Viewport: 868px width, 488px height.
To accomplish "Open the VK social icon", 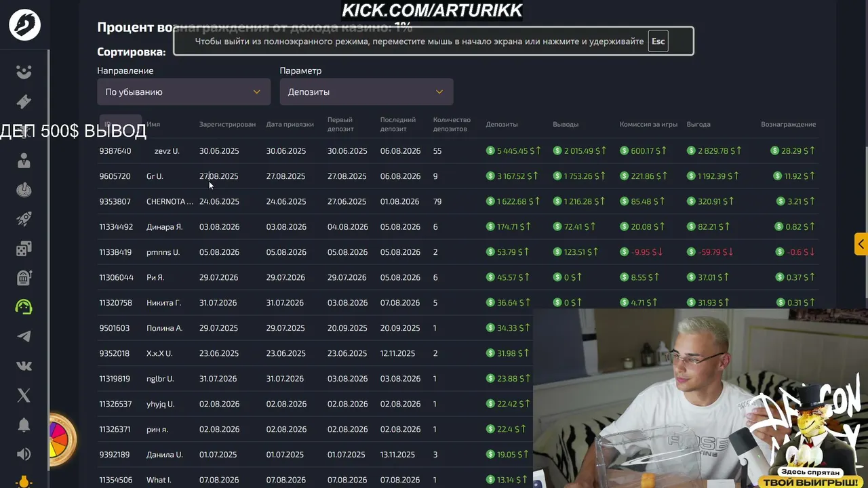I will pyautogui.click(x=24, y=366).
